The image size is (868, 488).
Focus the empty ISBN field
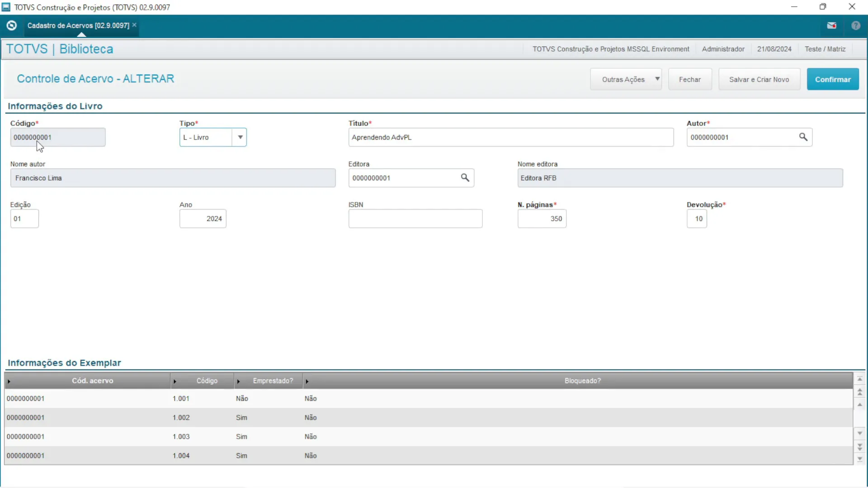coord(415,218)
